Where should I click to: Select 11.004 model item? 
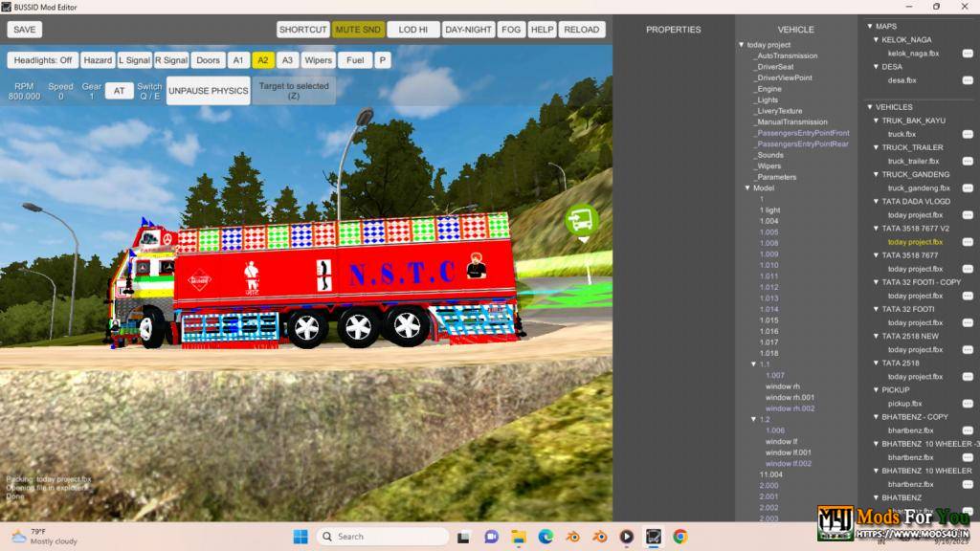771,474
